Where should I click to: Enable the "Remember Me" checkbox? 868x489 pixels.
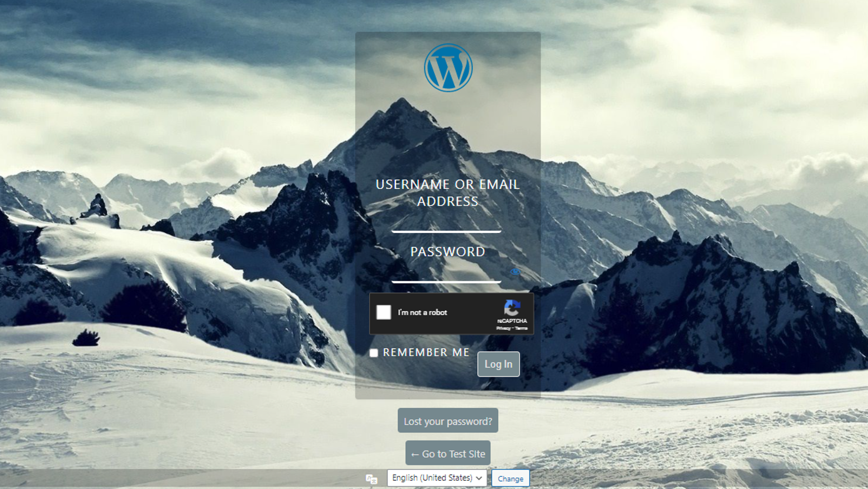coord(374,353)
